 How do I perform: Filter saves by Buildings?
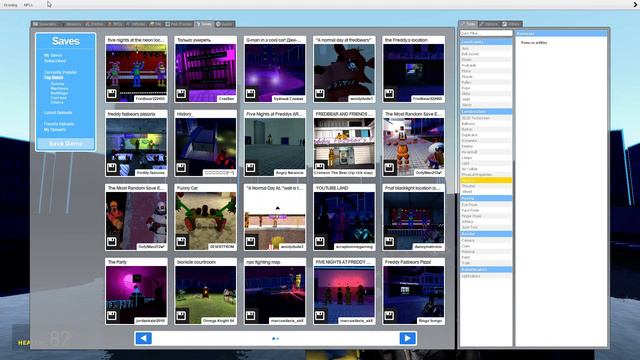point(59,93)
